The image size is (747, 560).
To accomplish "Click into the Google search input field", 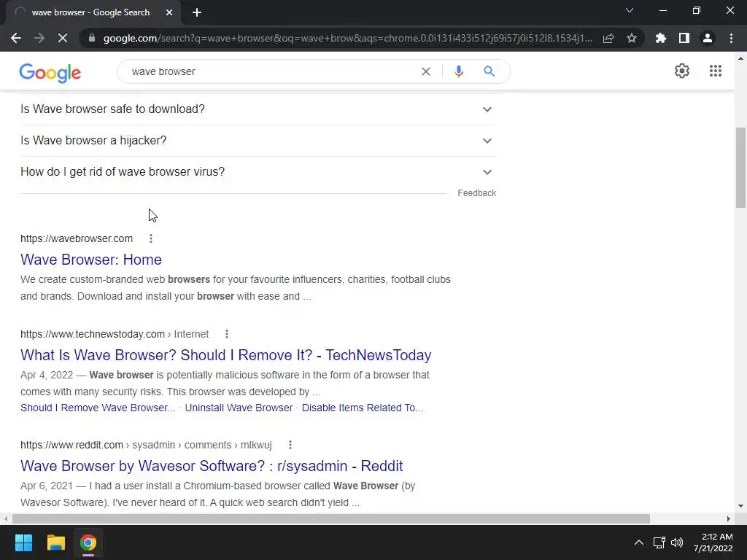I will (x=271, y=71).
